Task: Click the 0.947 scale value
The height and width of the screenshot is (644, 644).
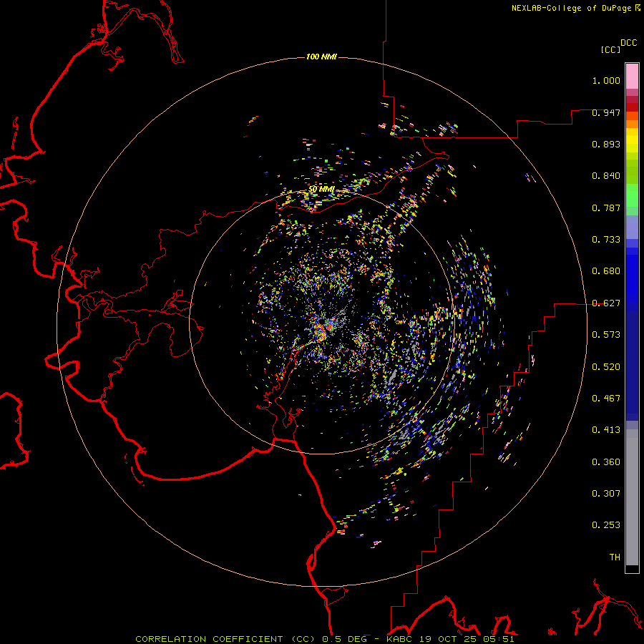Action: tap(606, 112)
